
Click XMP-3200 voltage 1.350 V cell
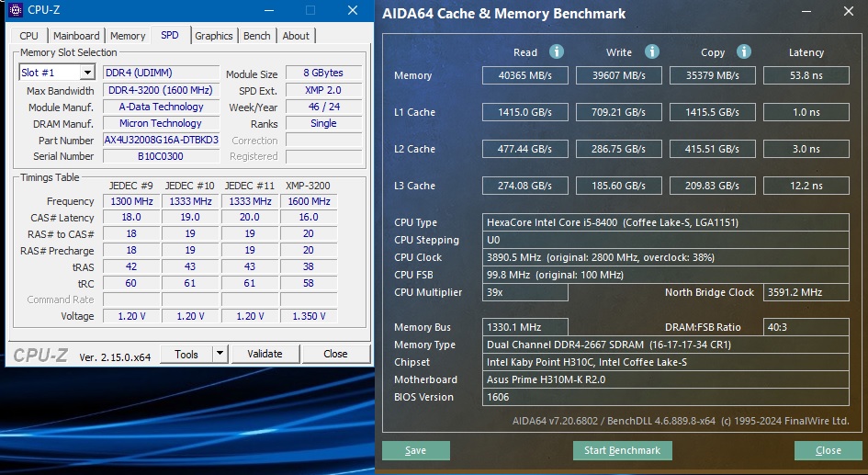[309, 315]
